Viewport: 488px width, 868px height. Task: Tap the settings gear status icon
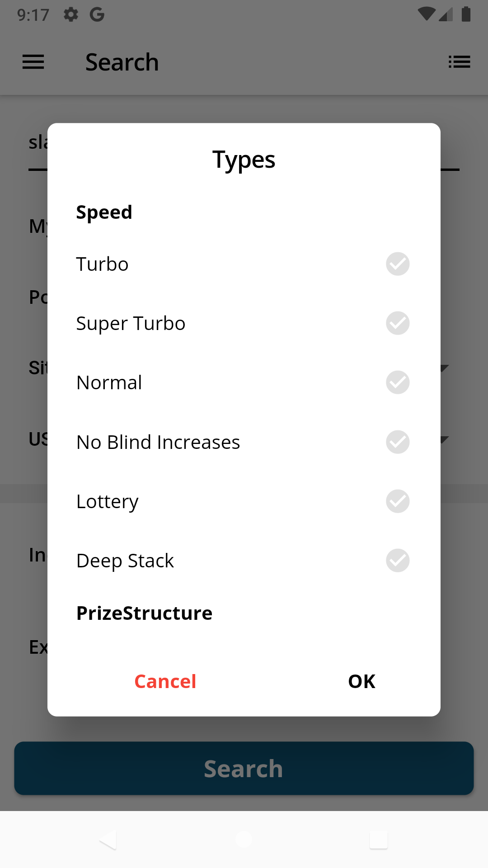(71, 15)
